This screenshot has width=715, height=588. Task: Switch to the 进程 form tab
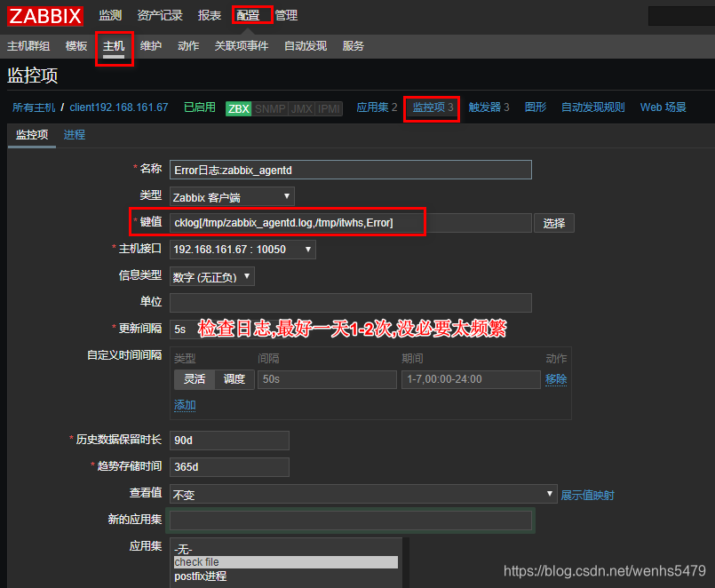75,135
